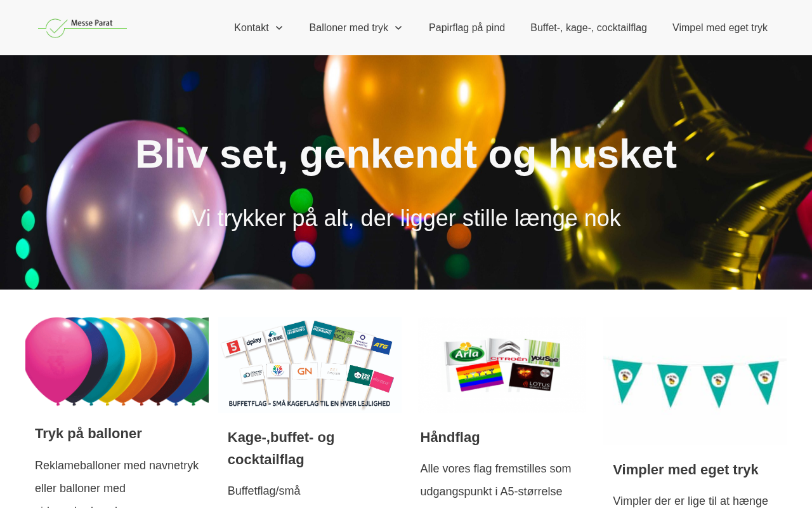Open the Vimpler med eget tryk heading
This screenshot has height=508, width=812.
686,470
